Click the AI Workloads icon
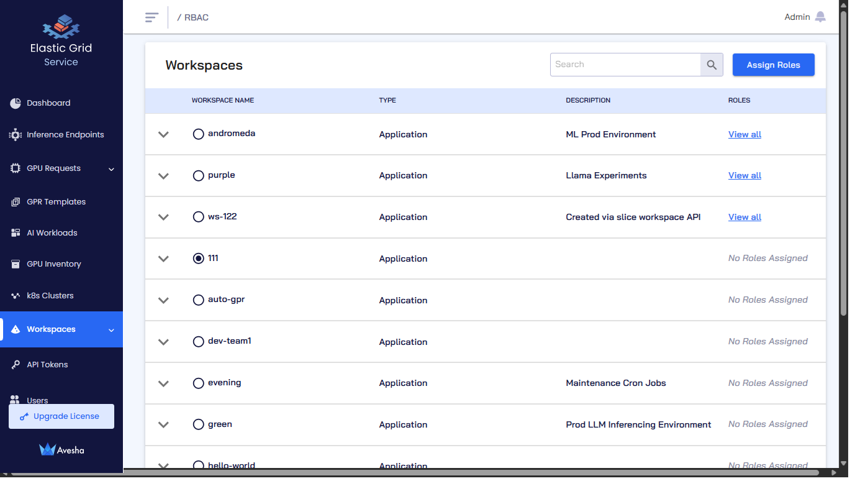 (16, 233)
